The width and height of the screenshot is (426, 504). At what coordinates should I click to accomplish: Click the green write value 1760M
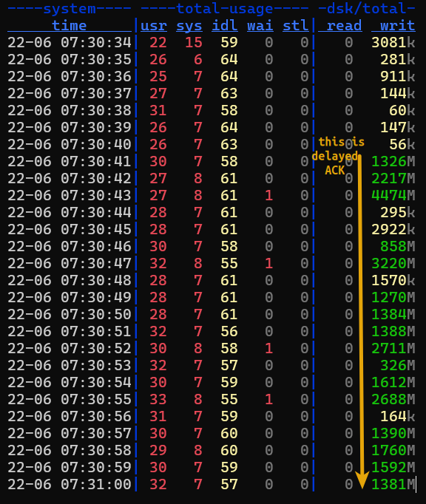click(x=393, y=450)
